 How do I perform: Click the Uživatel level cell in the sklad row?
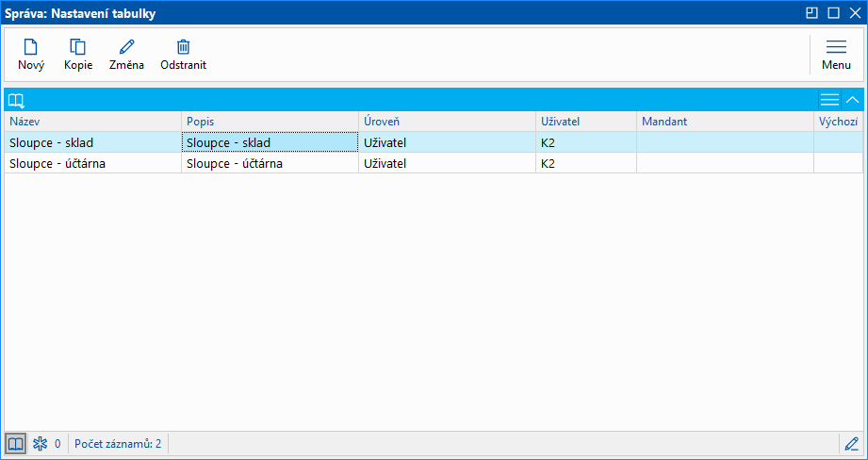click(448, 142)
